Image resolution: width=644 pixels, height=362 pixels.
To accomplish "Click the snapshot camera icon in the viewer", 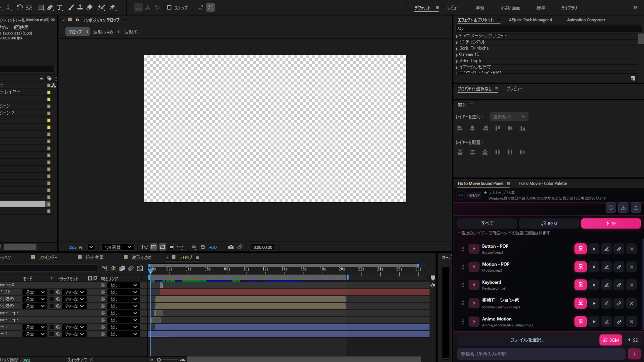I will click(x=231, y=247).
